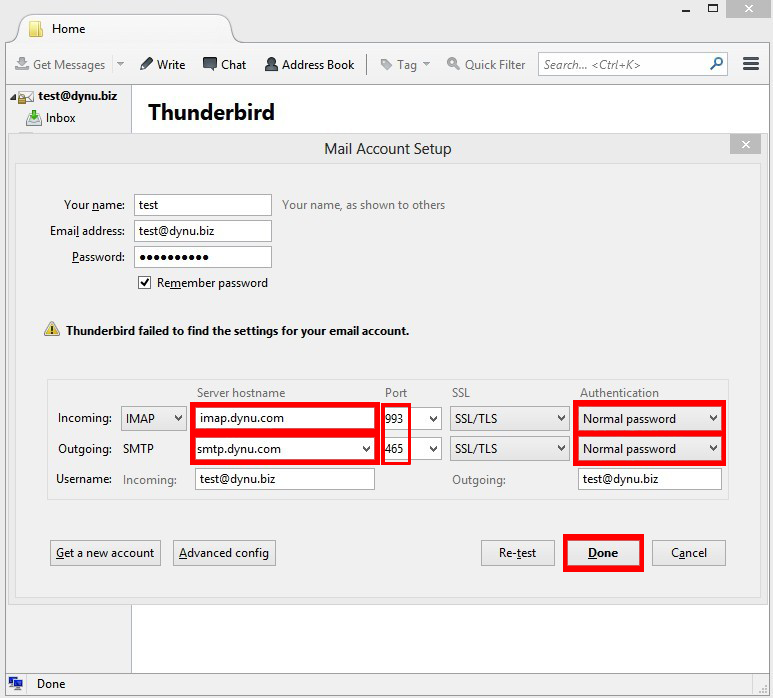773x698 pixels.
Task: Click the outgoing username field
Action: click(649, 479)
